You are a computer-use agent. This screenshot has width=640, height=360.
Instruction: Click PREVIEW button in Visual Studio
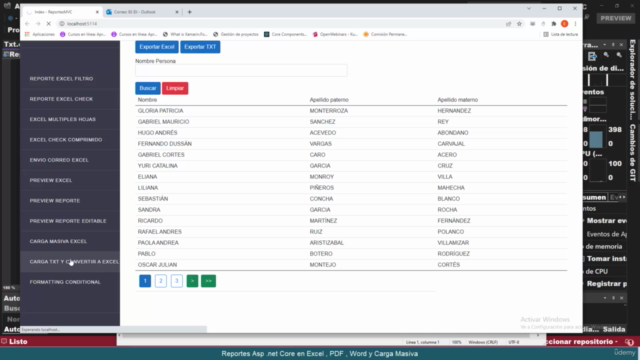(616, 18)
